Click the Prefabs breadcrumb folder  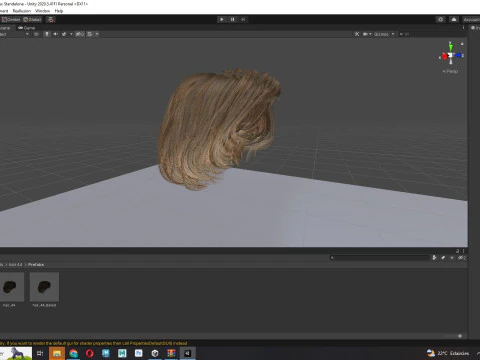(x=36, y=265)
